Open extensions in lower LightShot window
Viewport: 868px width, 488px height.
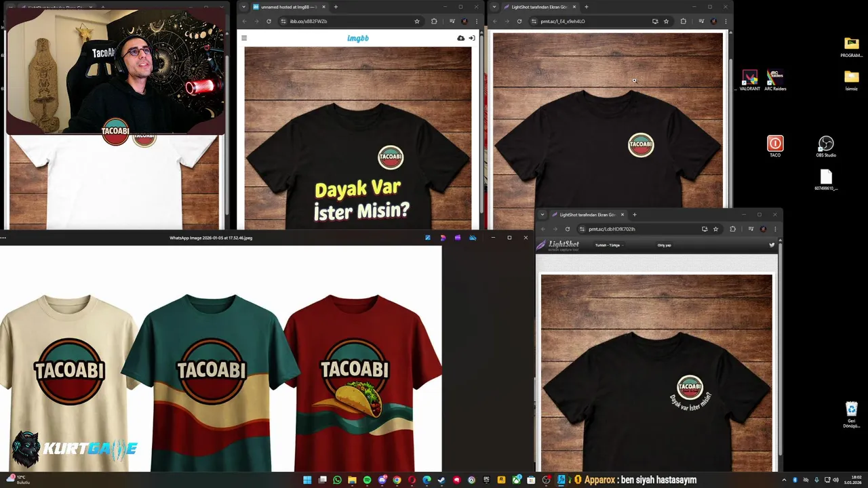coord(732,229)
